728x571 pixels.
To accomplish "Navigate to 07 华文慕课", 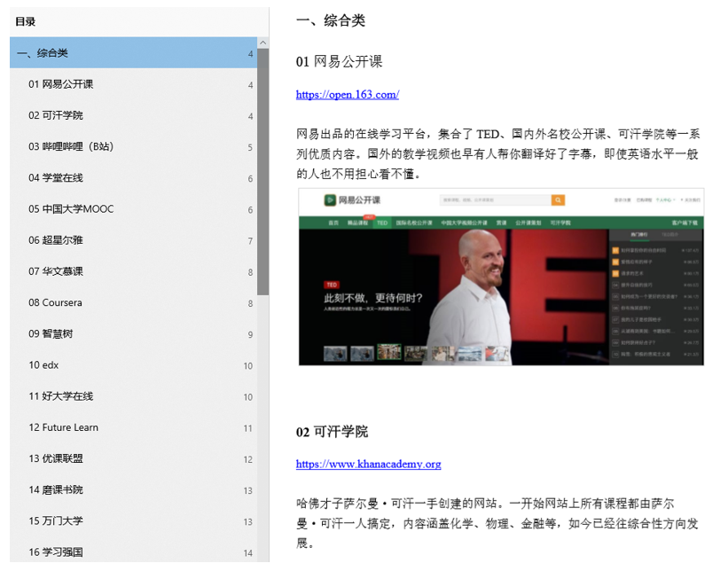I will 133,271.
